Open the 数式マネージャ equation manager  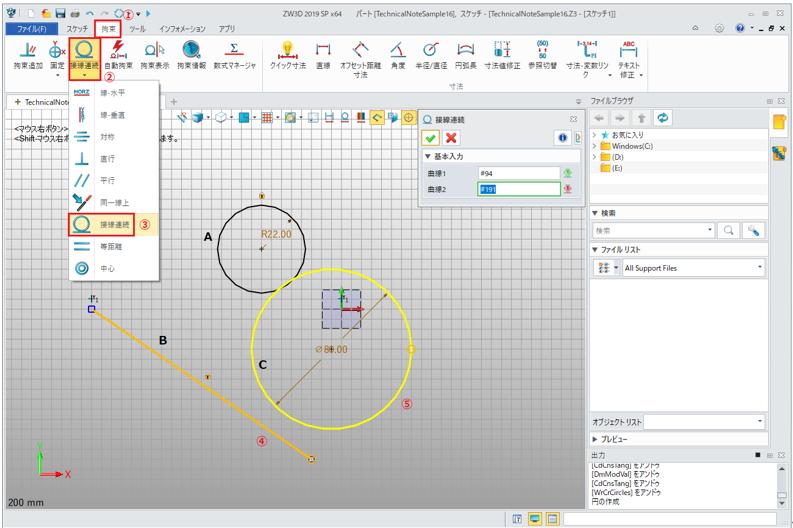[235, 56]
